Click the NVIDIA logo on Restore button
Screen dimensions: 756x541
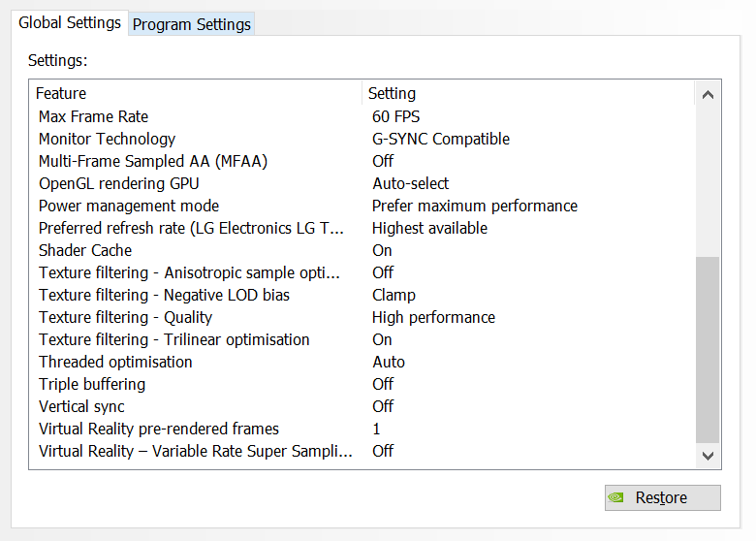pyautogui.click(x=615, y=497)
